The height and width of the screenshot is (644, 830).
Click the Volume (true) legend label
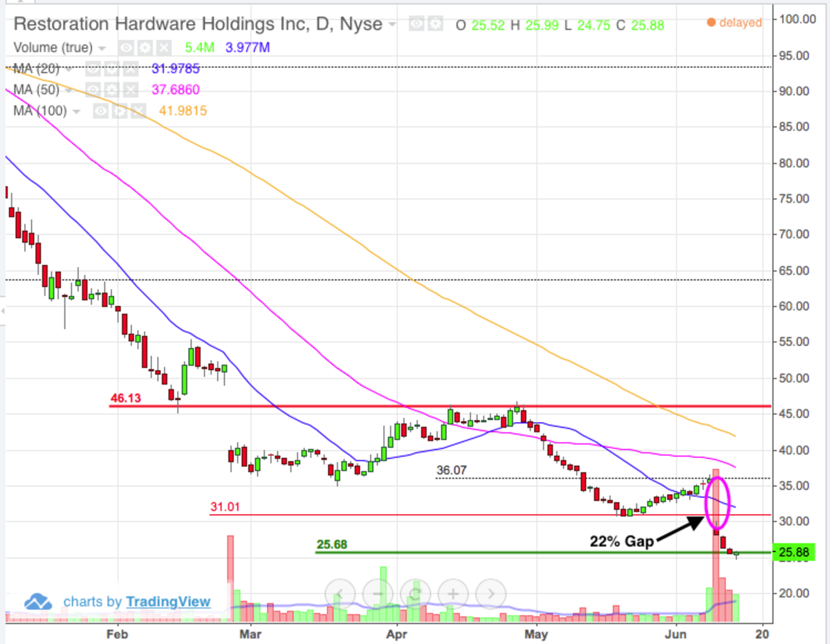pyautogui.click(x=53, y=48)
